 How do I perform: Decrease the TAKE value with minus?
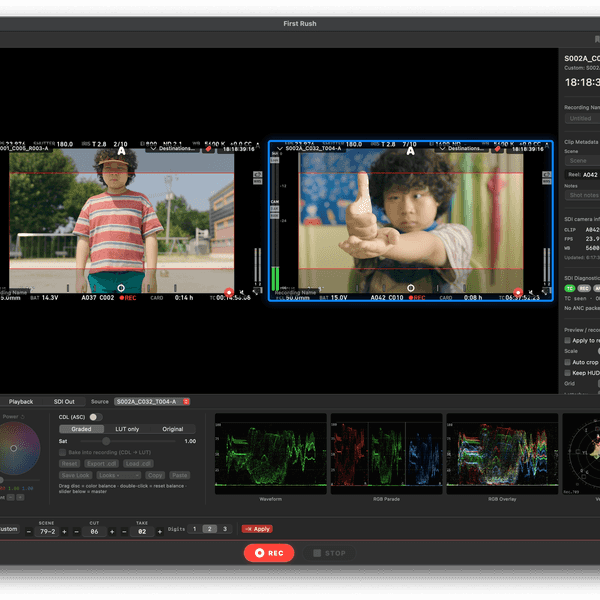[x=124, y=532]
